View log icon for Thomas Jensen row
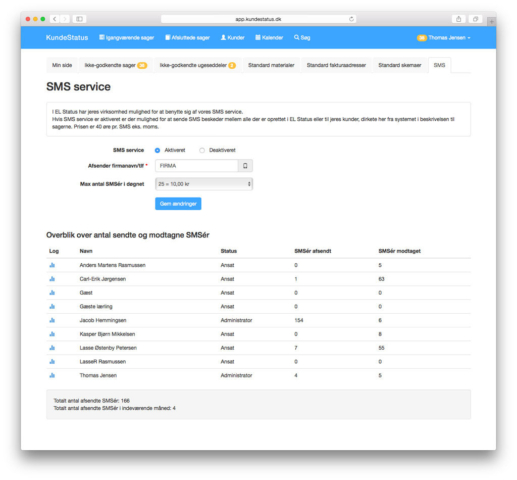The height and width of the screenshot is (480, 517). coord(52,375)
